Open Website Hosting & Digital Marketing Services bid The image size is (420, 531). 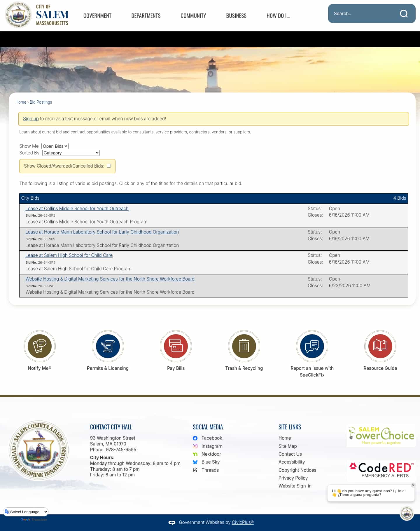click(x=110, y=279)
